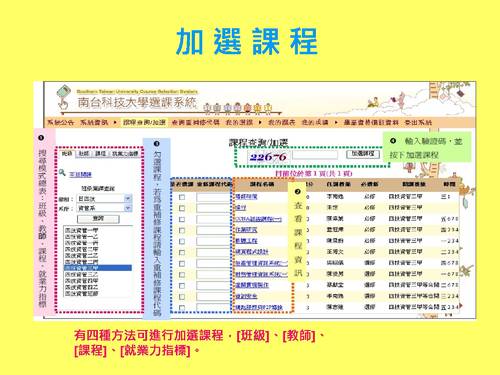Open the course link in the last row

(x=259, y=307)
